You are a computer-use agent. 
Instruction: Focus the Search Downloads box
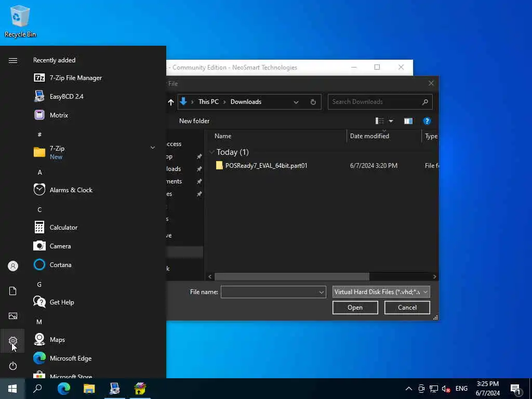pos(380,102)
